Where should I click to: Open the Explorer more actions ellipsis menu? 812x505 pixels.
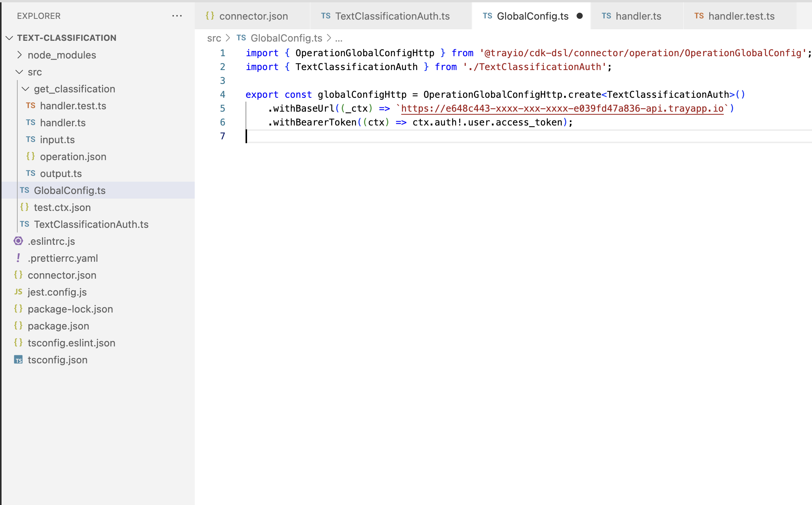click(177, 16)
